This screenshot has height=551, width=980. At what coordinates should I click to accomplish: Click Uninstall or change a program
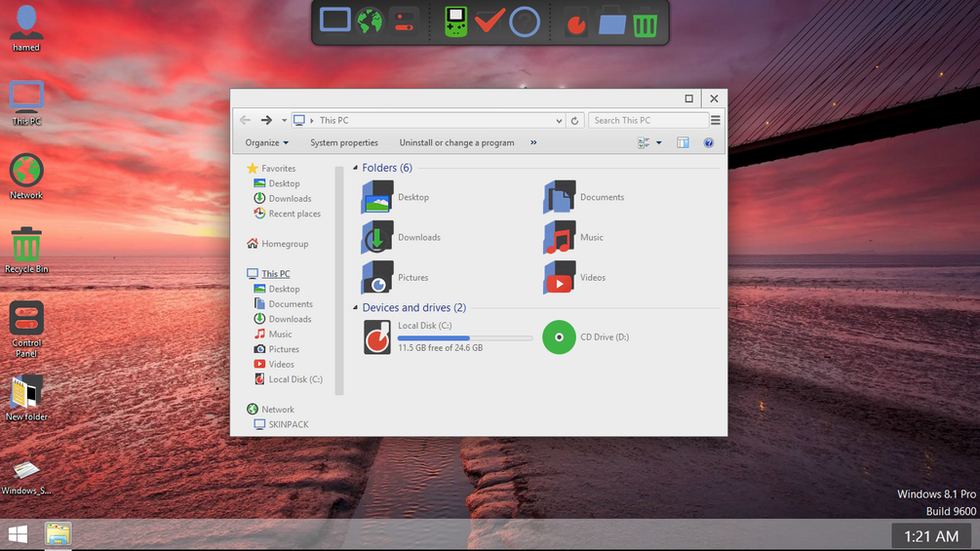click(x=457, y=142)
